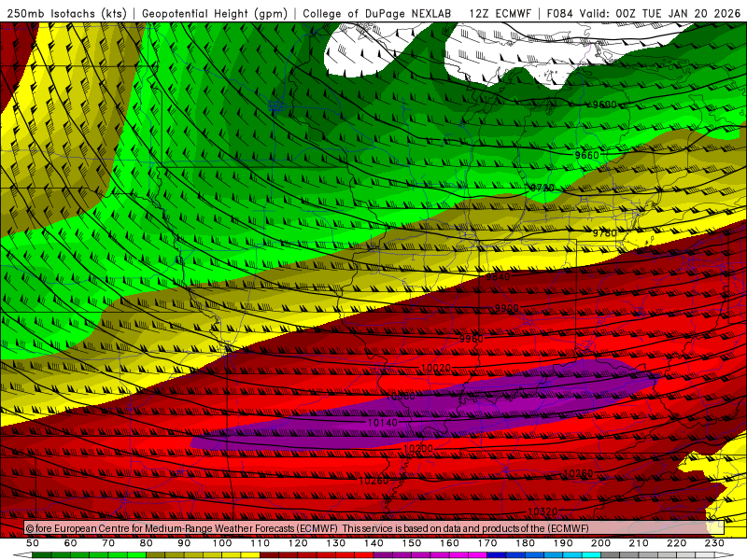Viewport: 747px width, 560px height.
Task: Select the 9960 height contour label
Action: 472,339
